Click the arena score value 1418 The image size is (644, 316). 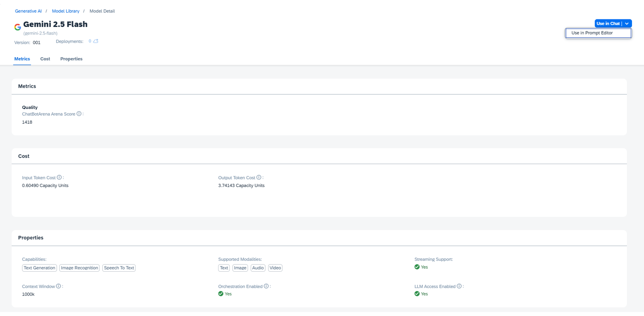point(27,122)
